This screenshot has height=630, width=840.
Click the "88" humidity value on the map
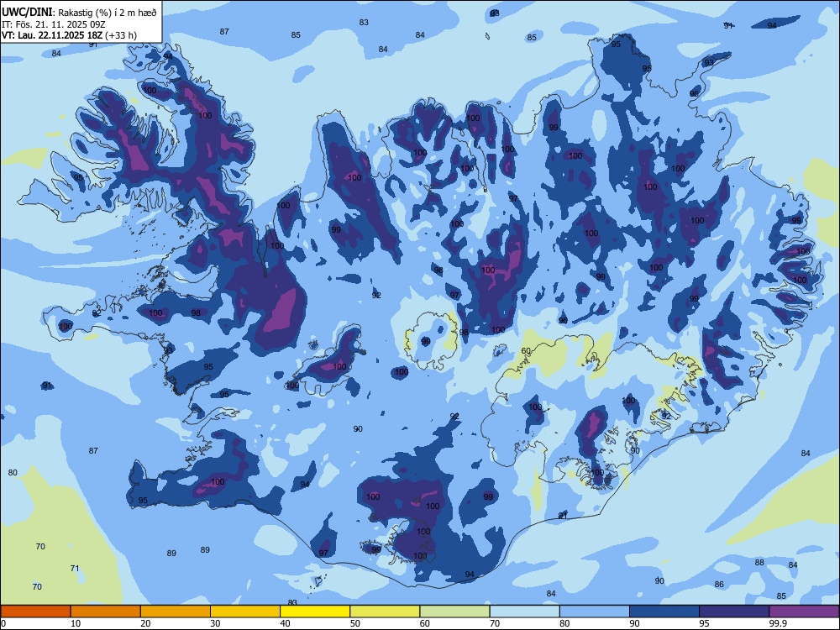pyautogui.click(x=759, y=563)
